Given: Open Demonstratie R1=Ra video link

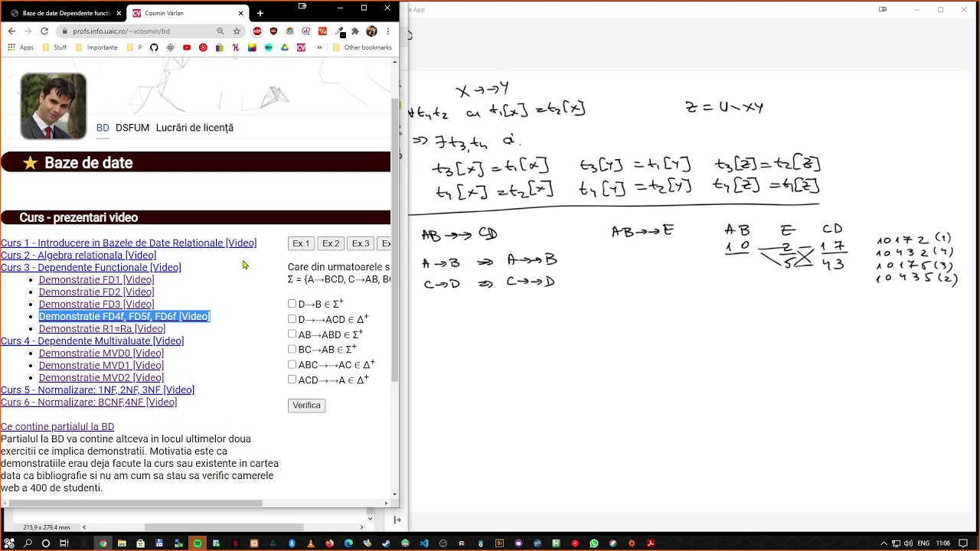Looking at the screenshot, I should point(102,328).
